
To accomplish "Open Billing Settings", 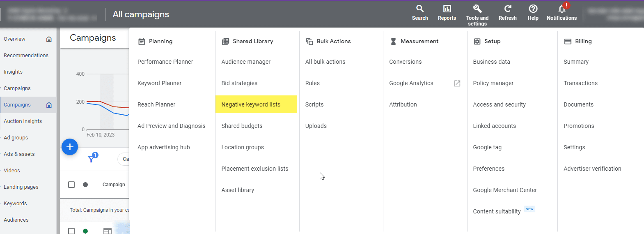I will pyautogui.click(x=574, y=147).
